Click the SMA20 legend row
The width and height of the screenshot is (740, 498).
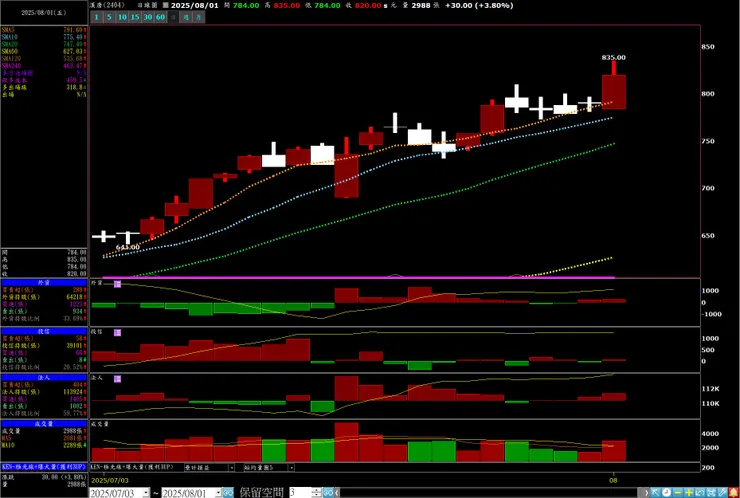click(x=44, y=44)
